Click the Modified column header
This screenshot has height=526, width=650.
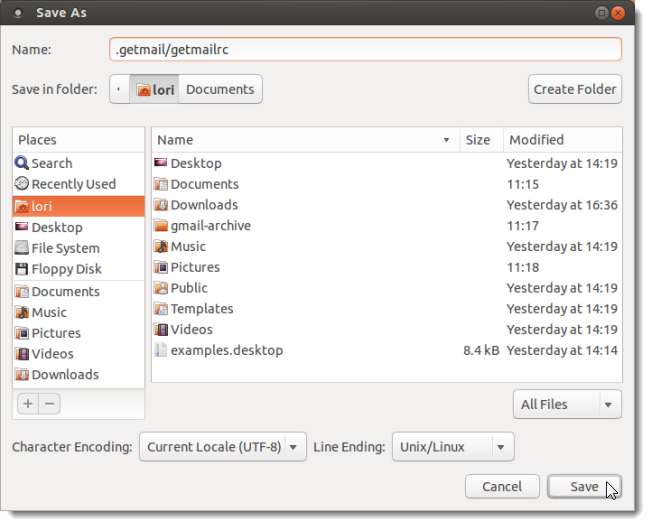(x=563, y=140)
